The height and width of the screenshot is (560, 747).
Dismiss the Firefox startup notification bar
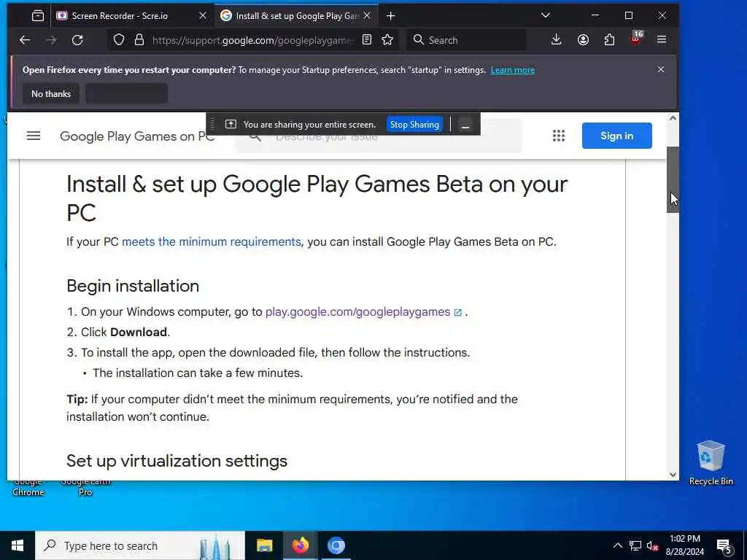(661, 69)
